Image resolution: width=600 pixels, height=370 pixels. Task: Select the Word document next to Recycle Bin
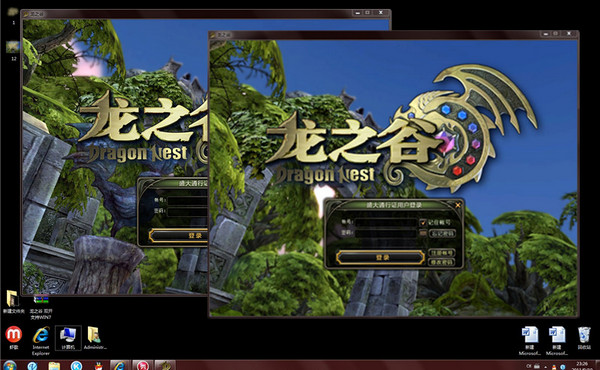click(557, 341)
